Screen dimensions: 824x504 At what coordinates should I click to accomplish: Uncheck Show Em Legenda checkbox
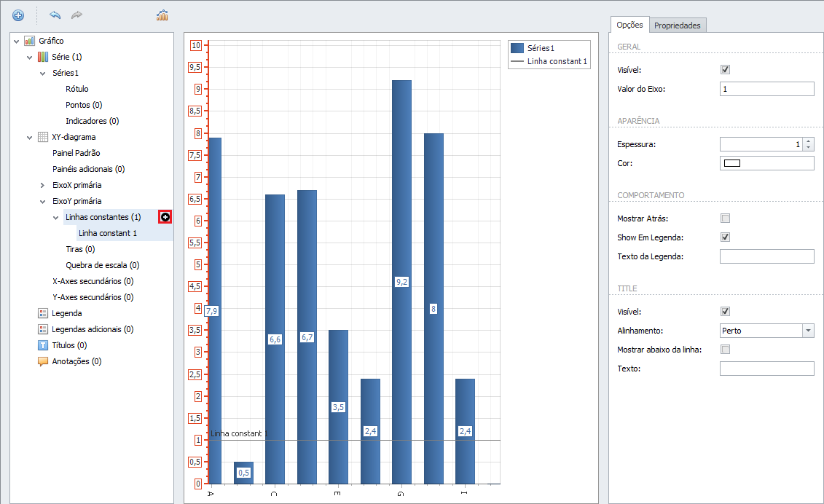(725, 237)
